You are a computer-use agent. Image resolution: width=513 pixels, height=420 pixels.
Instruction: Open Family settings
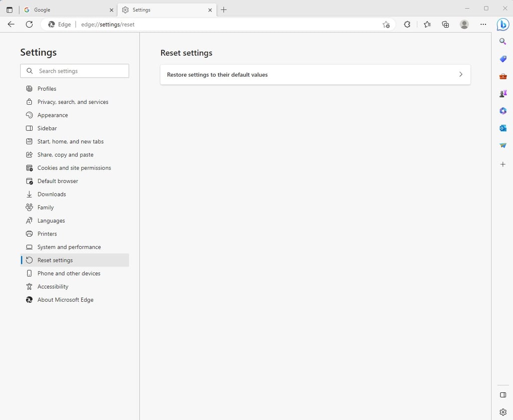(x=75, y=207)
